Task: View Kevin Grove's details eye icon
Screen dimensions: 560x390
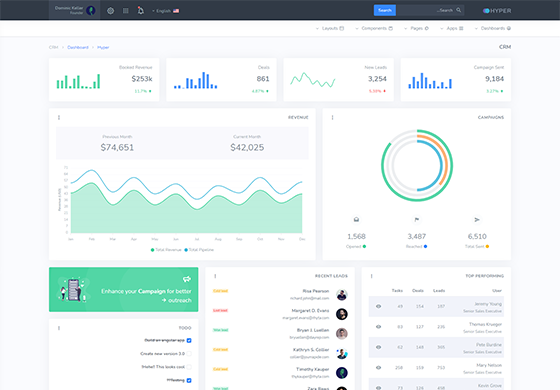Action: (379, 388)
